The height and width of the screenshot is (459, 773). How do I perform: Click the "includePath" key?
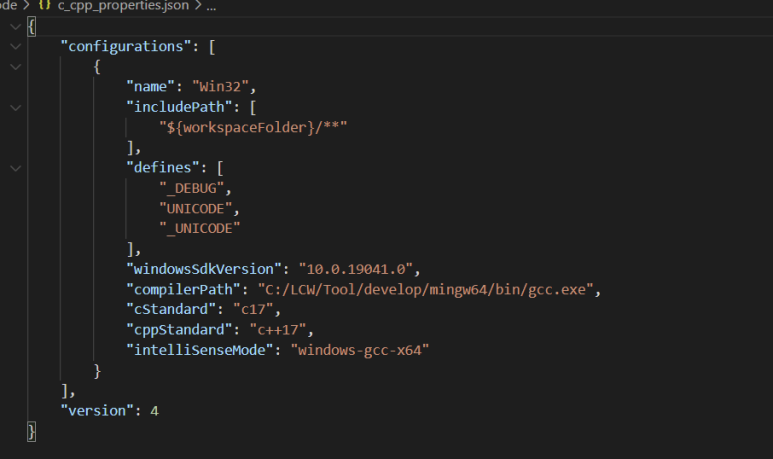pyautogui.click(x=179, y=107)
